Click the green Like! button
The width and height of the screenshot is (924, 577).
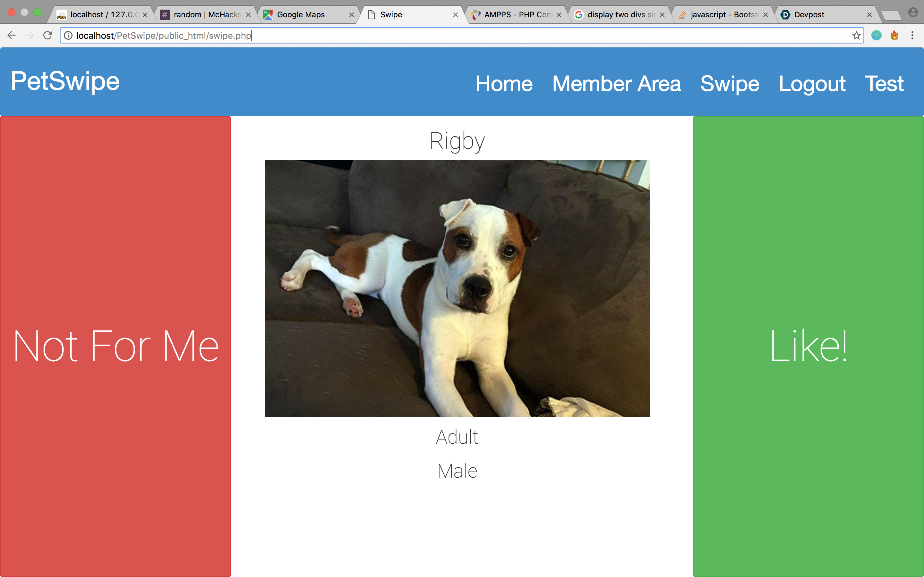[x=808, y=347]
